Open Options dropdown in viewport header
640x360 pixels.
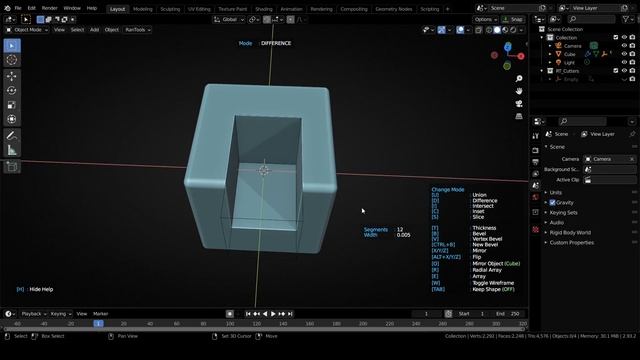[486, 19]
